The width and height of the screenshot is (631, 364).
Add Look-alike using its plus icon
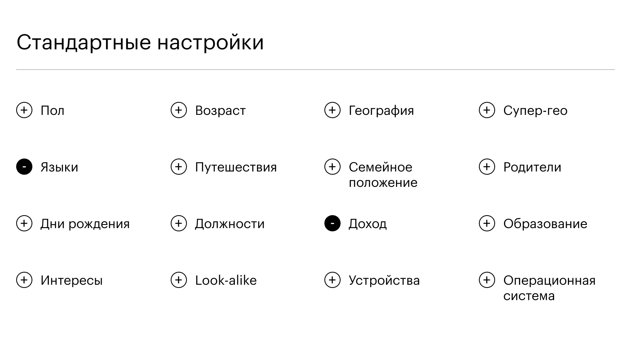[179, 280]
